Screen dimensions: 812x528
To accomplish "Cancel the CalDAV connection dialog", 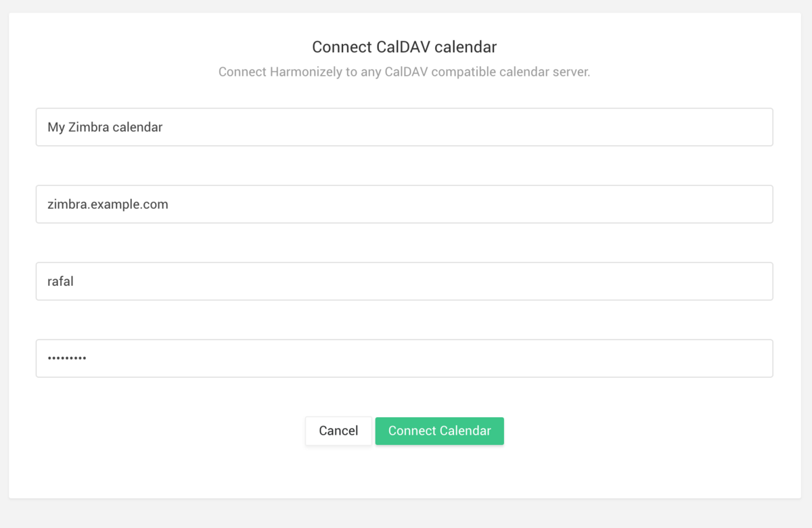I will 338,431.
